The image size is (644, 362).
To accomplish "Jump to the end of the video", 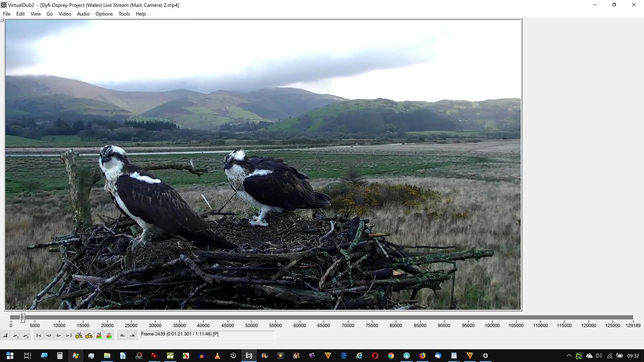I will pos(69,335).
